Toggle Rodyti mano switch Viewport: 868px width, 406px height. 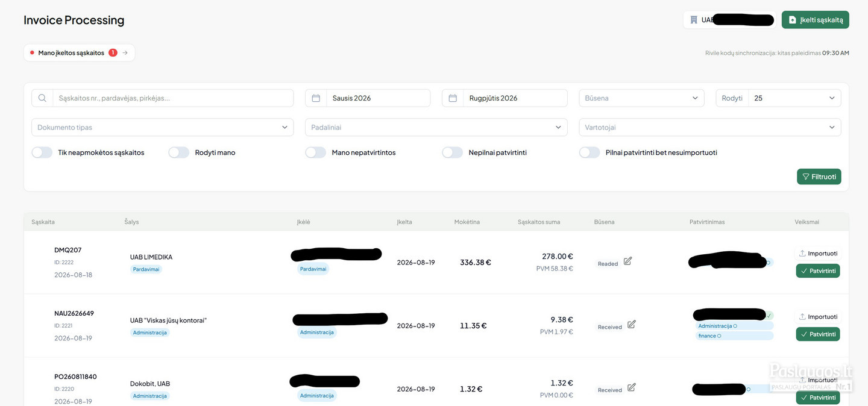(x=179, y=152)
